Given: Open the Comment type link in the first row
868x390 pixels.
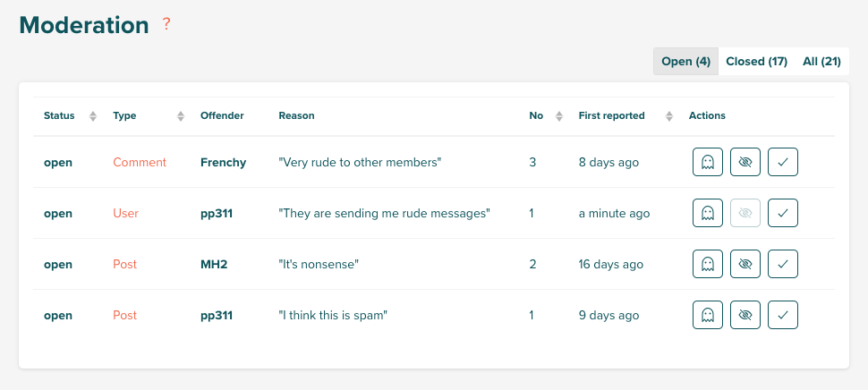Looking at the screenshot, I should [140, 162].
